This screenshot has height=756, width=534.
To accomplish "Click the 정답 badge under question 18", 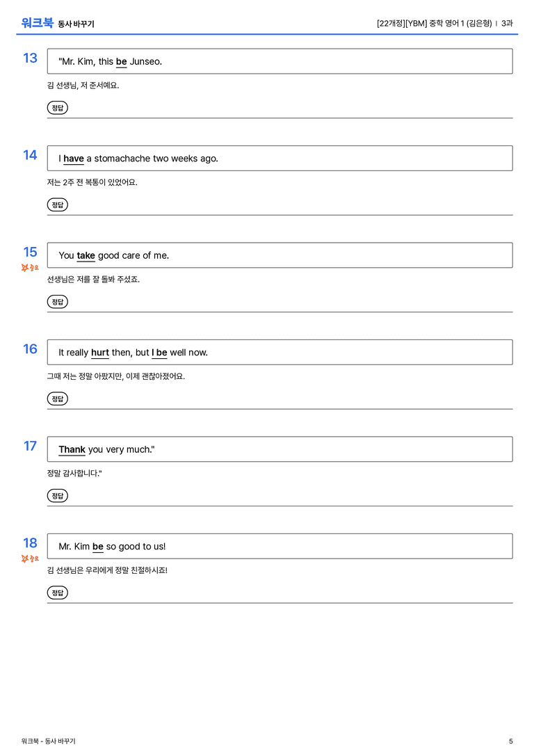I will point(57,593).
